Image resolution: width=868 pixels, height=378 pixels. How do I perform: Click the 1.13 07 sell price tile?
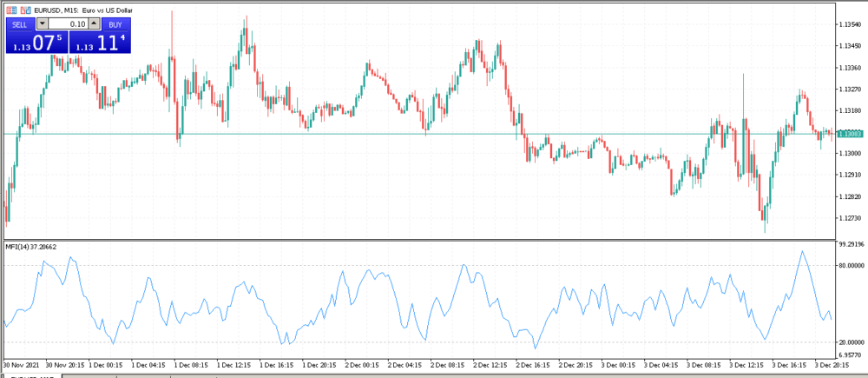tap(36, 43)
